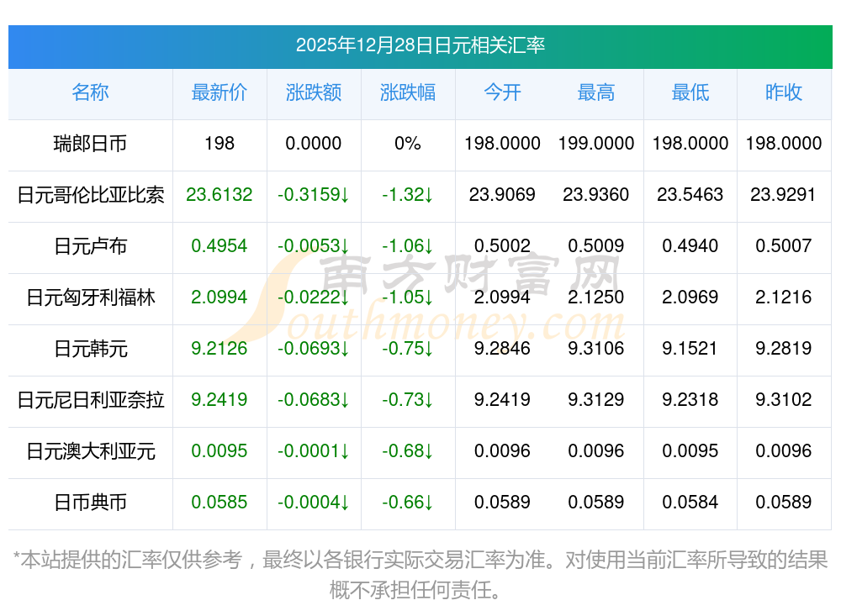Click change amount -0.0683↓

point(314,399)
